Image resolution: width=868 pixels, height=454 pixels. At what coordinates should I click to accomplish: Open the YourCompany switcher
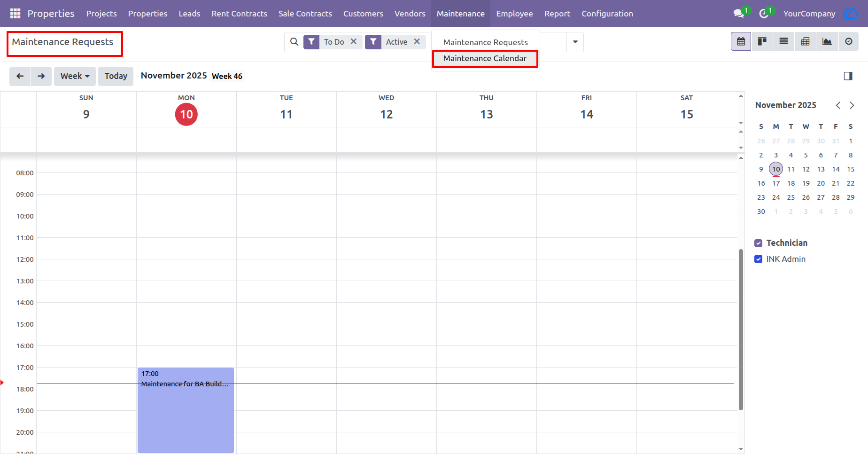pos(809,14)
